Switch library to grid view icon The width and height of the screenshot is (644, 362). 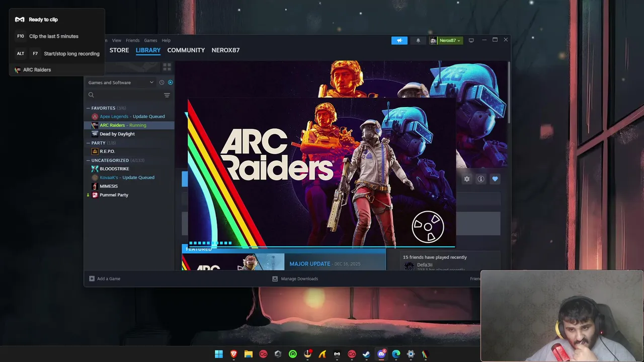pos(167,67)
